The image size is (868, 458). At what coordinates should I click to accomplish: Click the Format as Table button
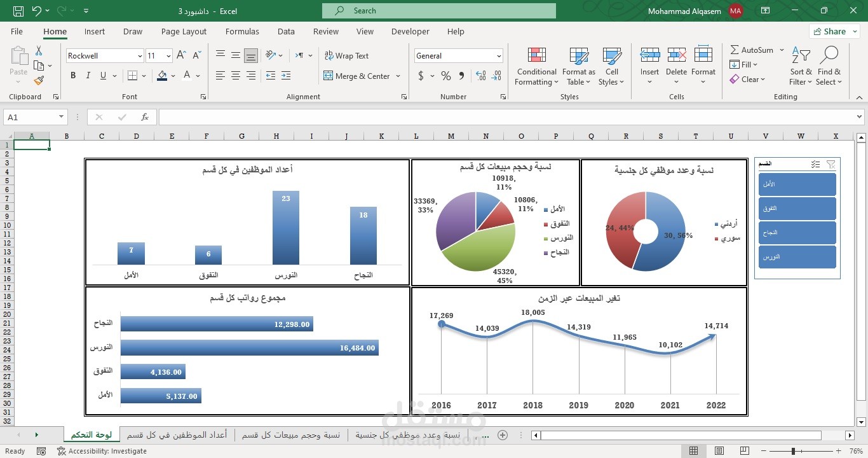point(579,66)
